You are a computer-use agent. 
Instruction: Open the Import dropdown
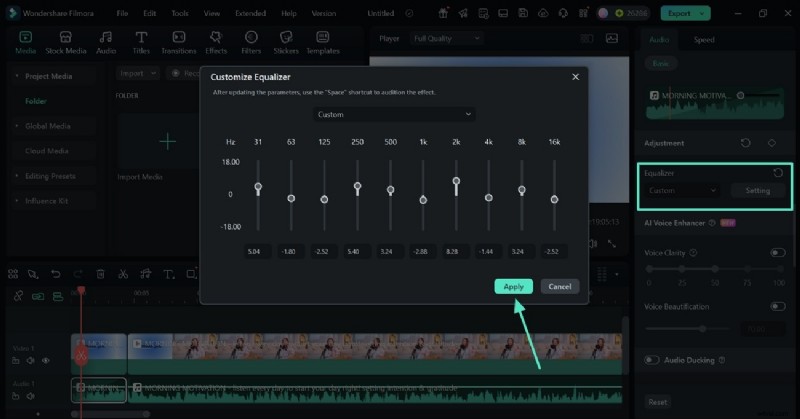point(138,73)
